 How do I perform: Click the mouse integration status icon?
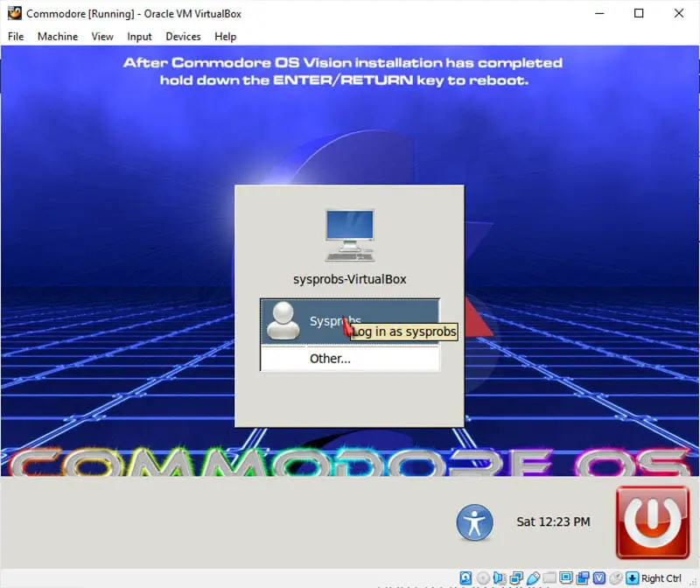[x=616, y=578]
